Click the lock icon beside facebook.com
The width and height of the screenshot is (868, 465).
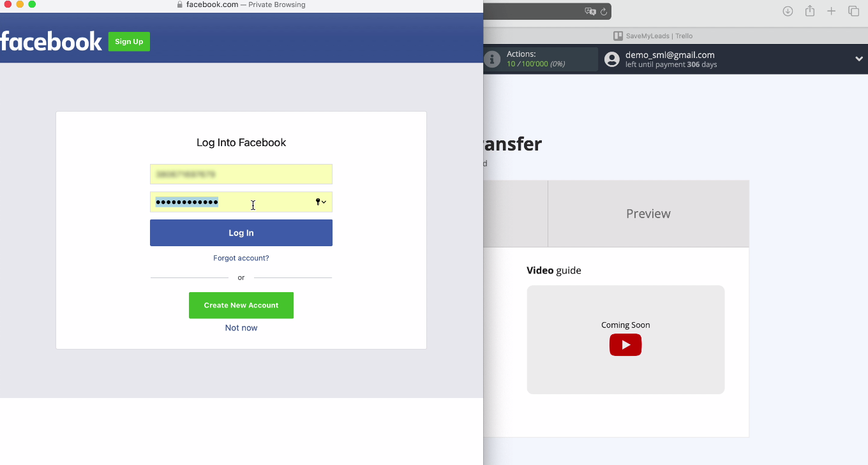click(x=180, y=4)
